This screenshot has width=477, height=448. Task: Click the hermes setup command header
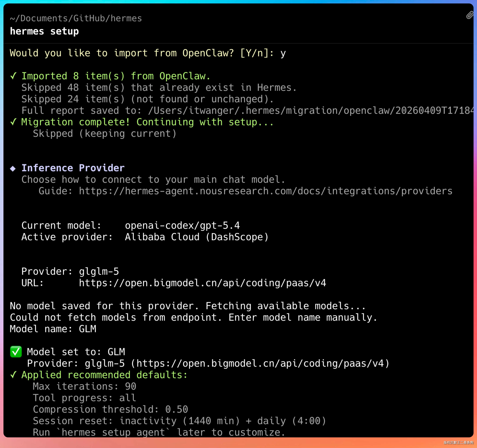click(44, 31)
